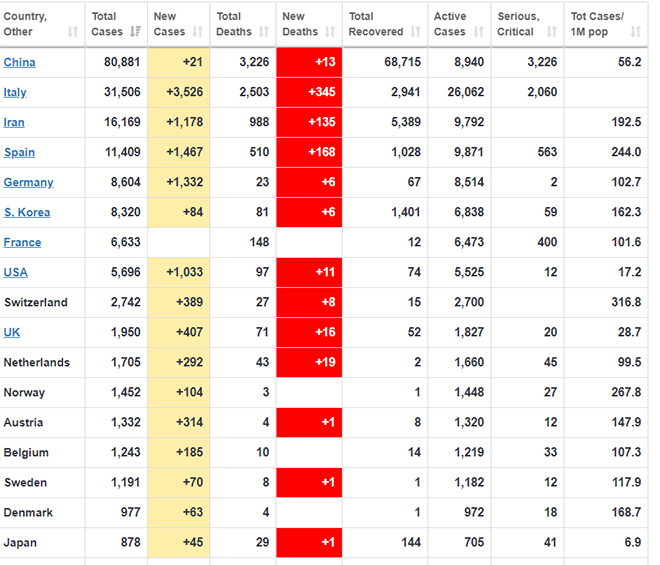This screenshot has height=565, width=660.
Task: Click Italy's active cases 26,062
Action: coord(466,92)
